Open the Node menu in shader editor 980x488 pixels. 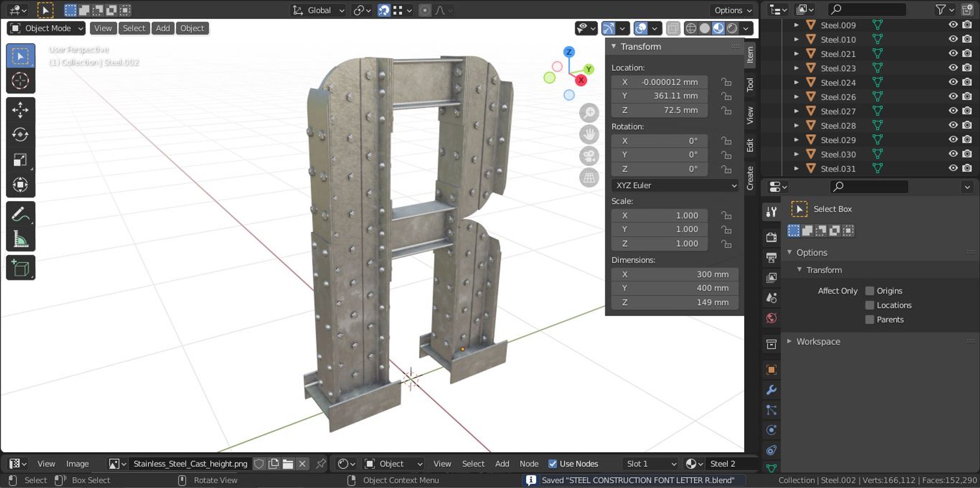[x=529, y=463]
